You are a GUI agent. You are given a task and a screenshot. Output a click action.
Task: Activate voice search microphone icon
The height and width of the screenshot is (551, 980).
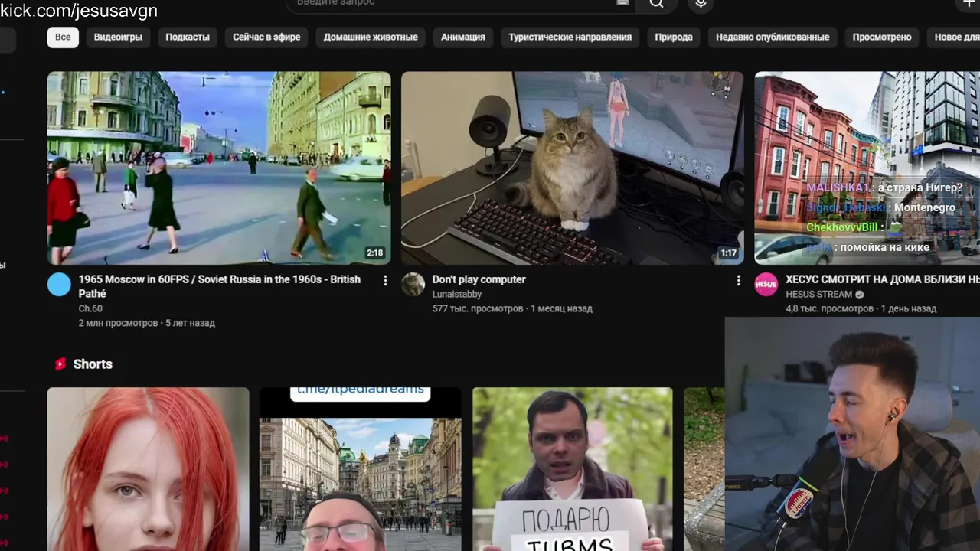coord(701,4)
